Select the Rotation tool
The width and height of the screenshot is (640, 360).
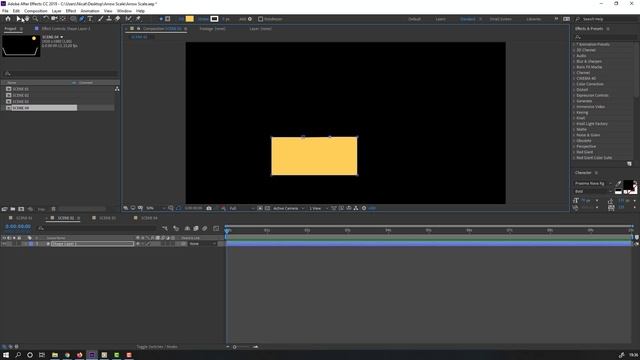46,19
